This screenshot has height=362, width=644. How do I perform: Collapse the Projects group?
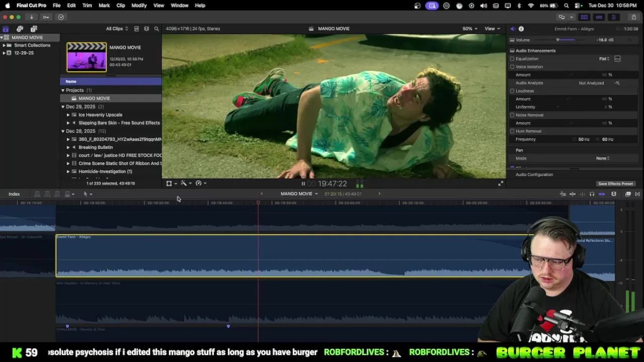(x=63, y=90)
